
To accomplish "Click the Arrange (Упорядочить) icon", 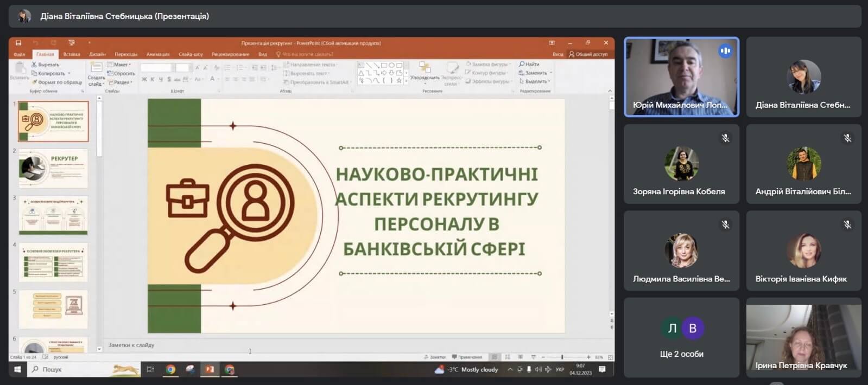I will [x=425, y=68].
